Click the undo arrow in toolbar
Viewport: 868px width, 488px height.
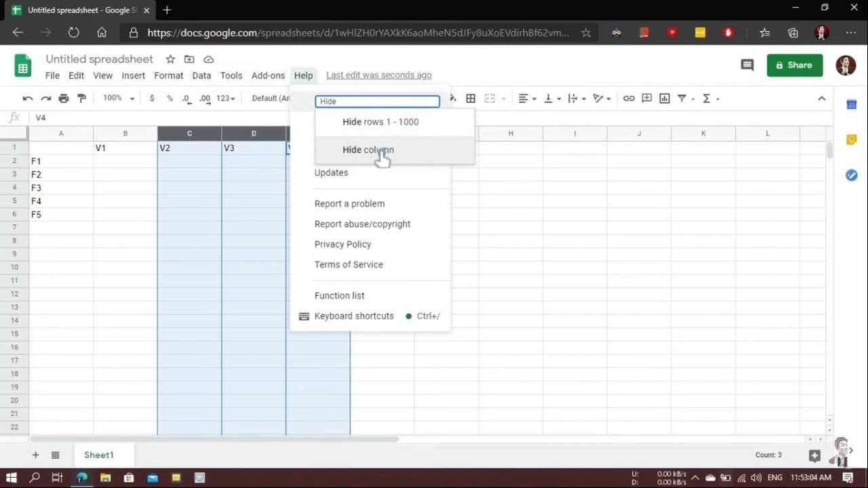pos(28,98)
